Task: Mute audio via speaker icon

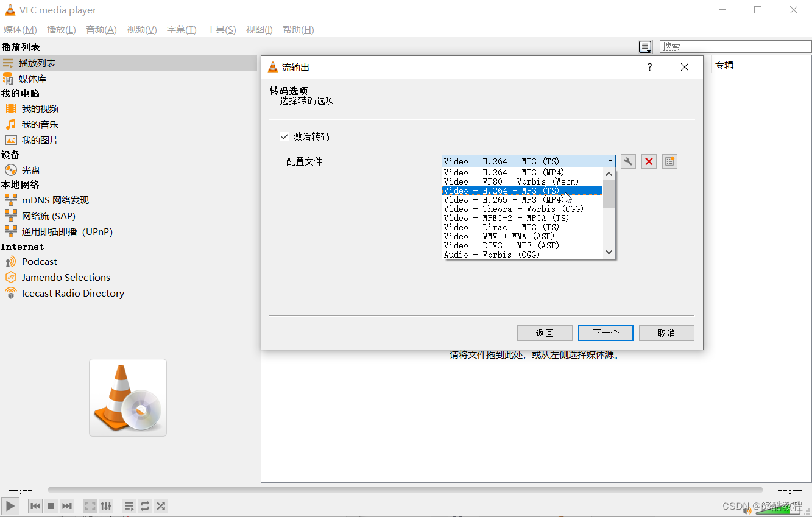Action: pyautogui.click(x=747, y=510)
